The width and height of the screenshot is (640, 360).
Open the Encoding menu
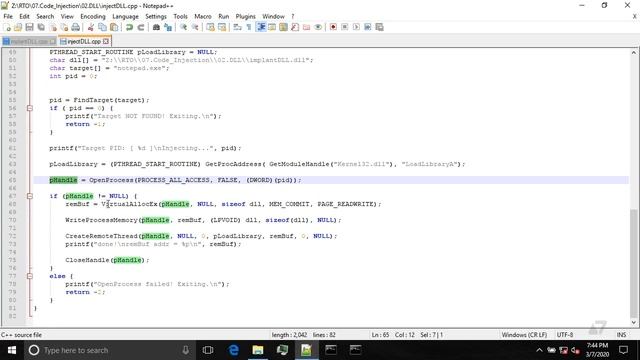coord(93,16)
